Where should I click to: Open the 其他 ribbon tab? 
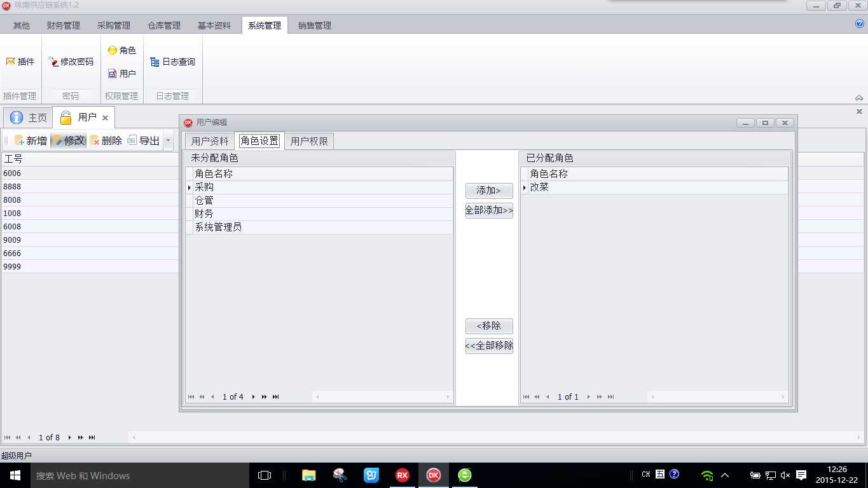22,25
